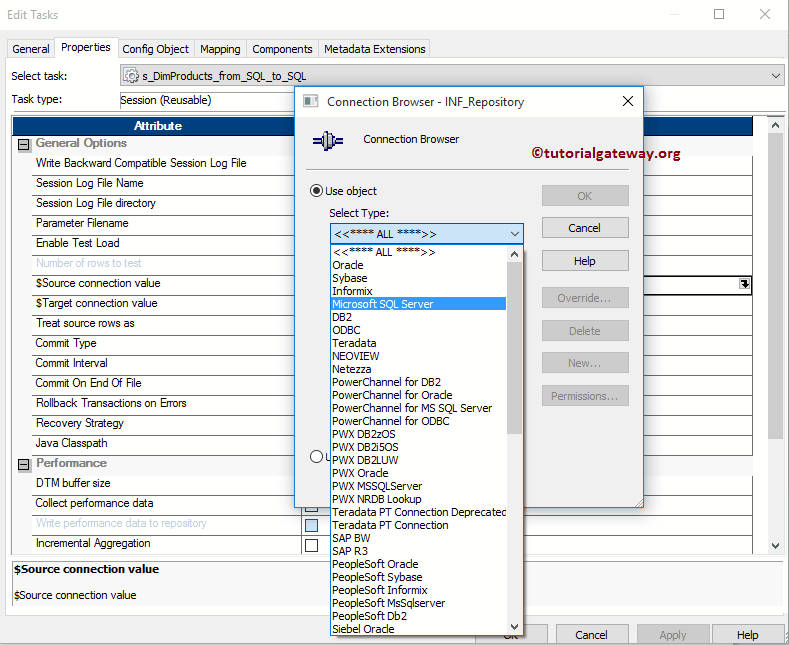Screen dimensions: 789x645
Task: Click Help in the Connection Browser
Action: pos(585,261)
